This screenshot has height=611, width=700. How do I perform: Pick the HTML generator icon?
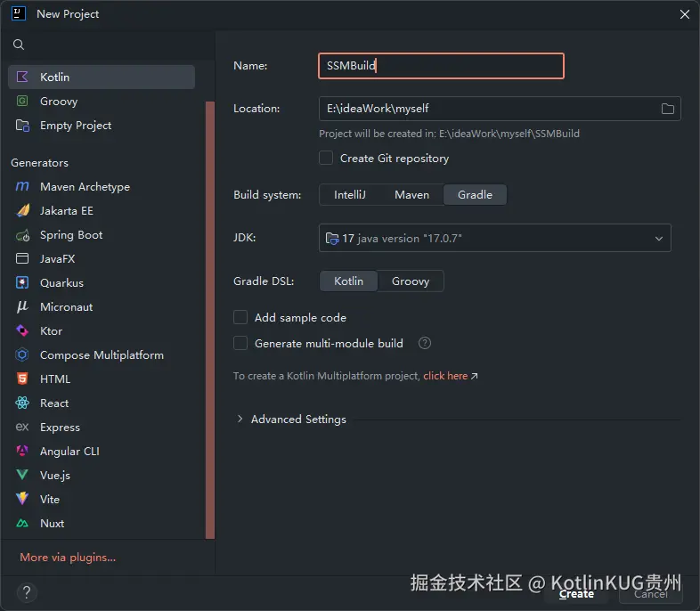point(22,379)
